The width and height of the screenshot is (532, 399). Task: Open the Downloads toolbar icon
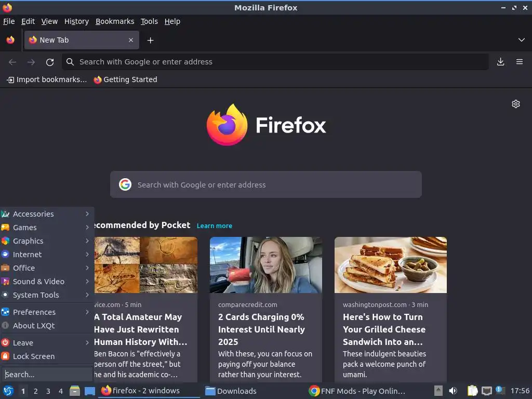[500, 62]
